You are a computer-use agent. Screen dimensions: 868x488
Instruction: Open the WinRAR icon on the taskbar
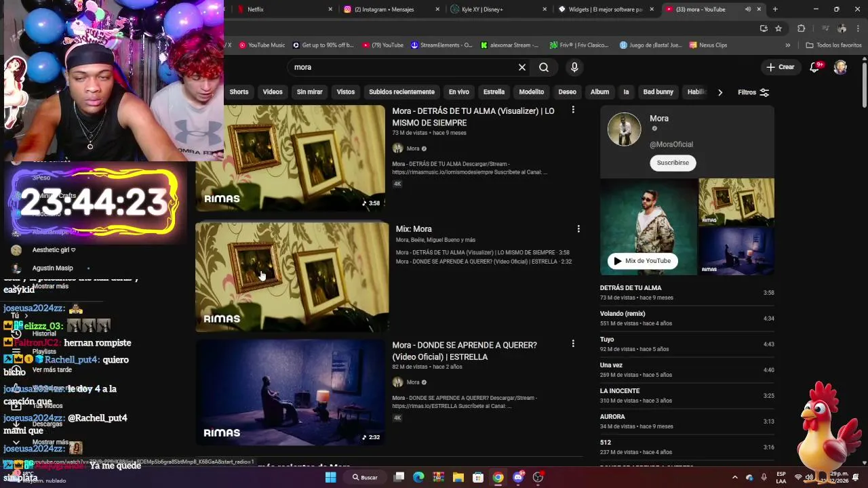pos(438,477)
